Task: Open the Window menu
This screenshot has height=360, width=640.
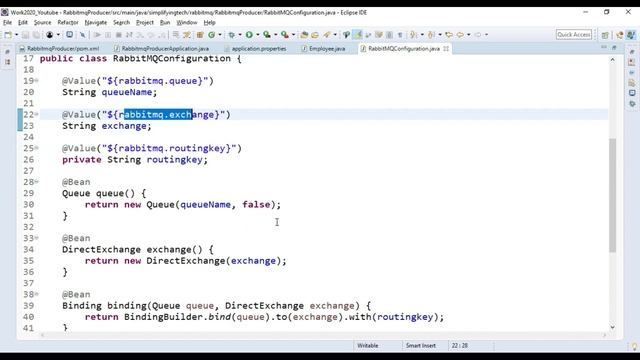Action: tap(187, 22)
